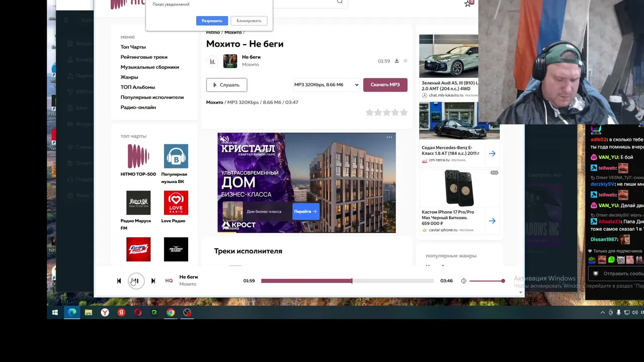Pause playback using the circular player button

(x=135, y=281)
